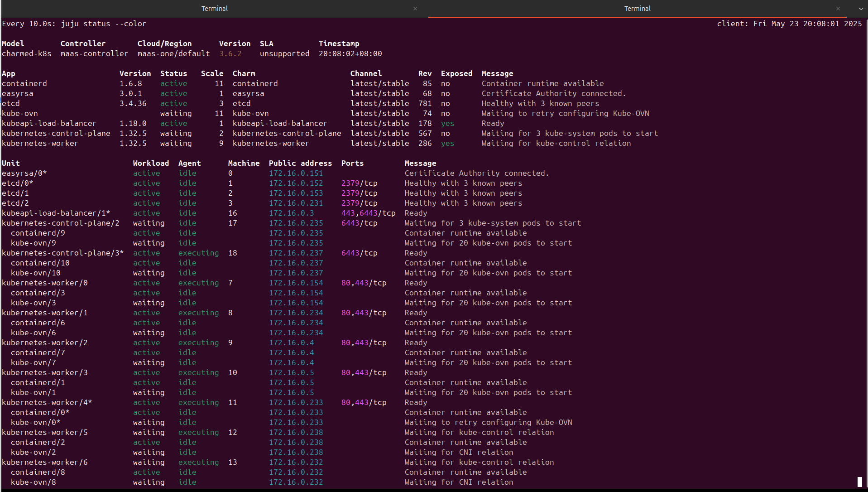Screen dimensions: 868x492
Task: Click the charmed-k8s model name
Action: pos(27,53)
